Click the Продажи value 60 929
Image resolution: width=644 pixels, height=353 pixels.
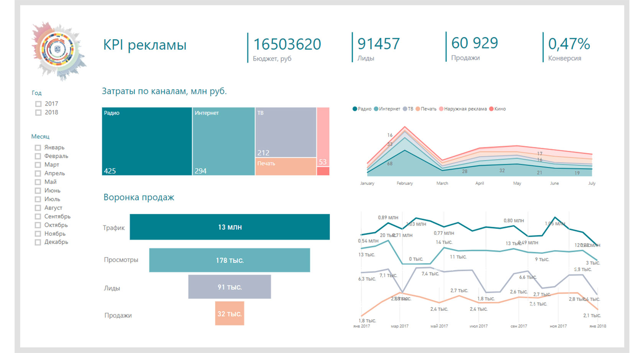click(x=475, y=43)
